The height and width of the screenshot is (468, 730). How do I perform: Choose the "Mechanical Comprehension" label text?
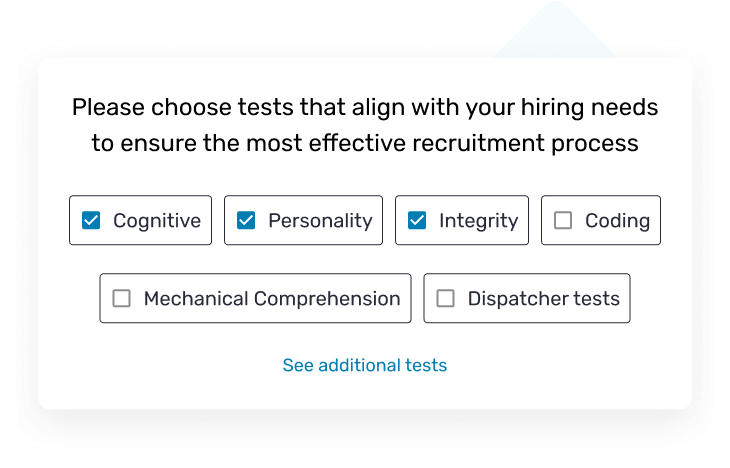[x=272, y=298]
